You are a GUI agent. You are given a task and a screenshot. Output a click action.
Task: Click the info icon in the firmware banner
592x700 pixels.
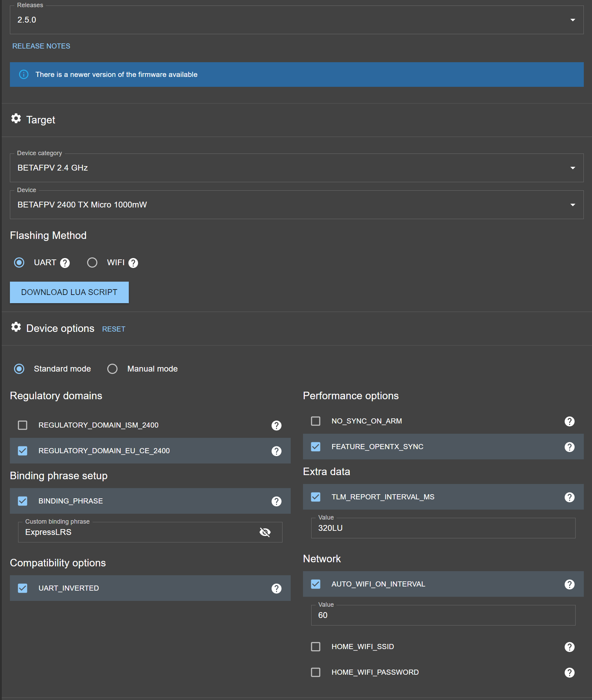point(24,74)
